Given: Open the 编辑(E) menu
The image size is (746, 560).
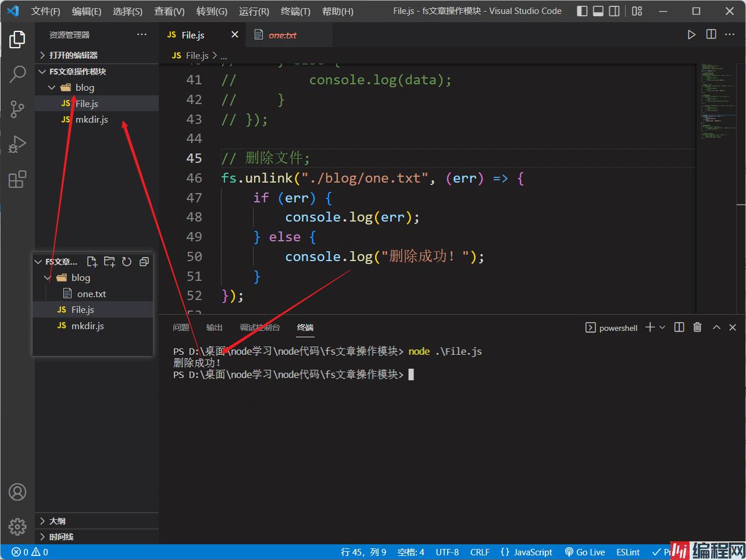Looking at the screenshot, I should click(86, 11).
